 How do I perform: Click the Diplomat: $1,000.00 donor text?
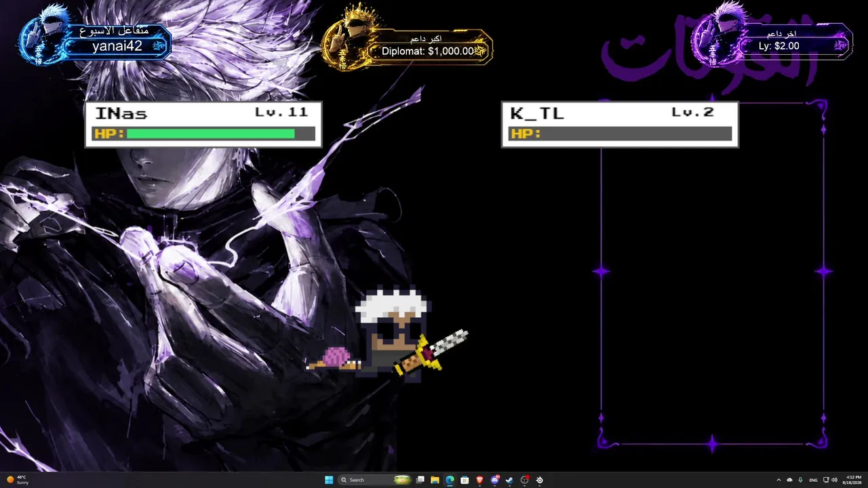[428, 51]
